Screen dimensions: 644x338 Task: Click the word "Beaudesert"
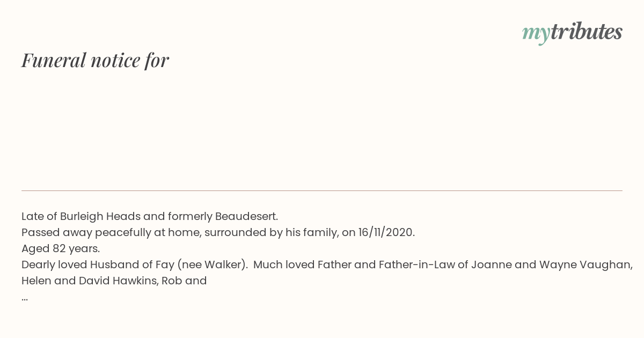pyautogui.click(x=246, y=217)
